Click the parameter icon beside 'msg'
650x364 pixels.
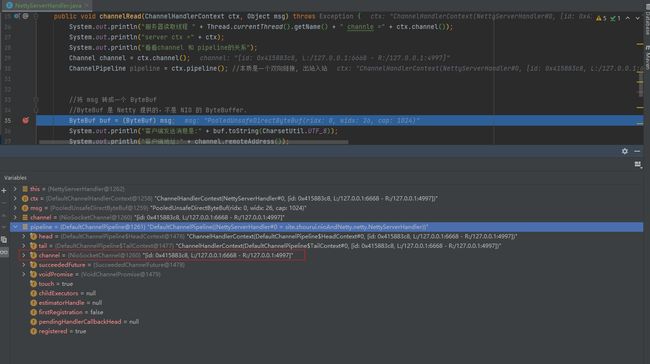[25, 208]
